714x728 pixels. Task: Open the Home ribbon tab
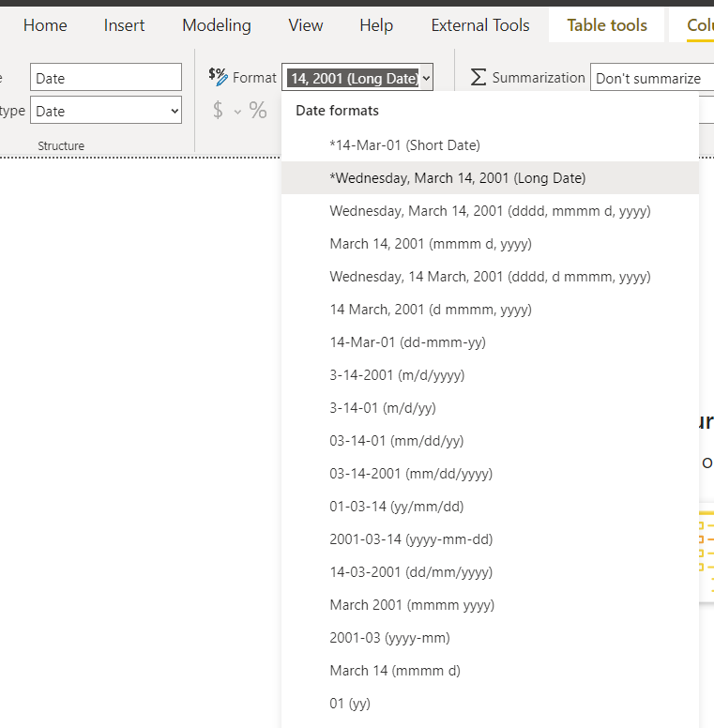[45, 25]
